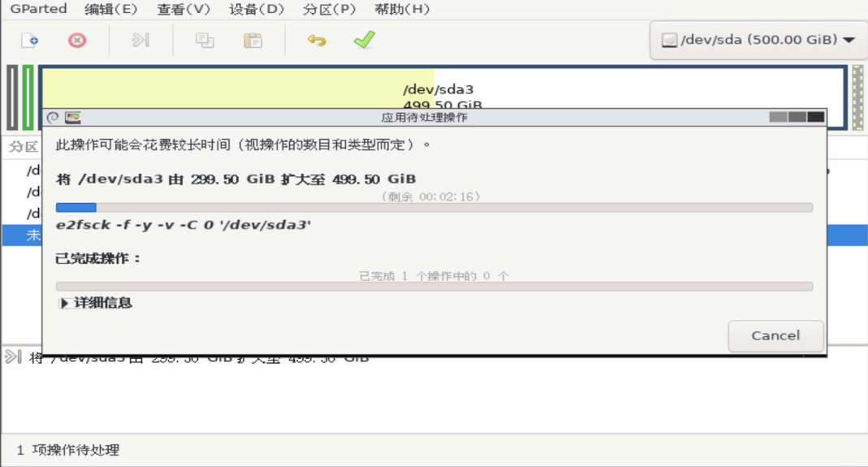Image resolution: width=868 pixels, height=467 pixels.
Task: Click the darkest dialog window button
Action: click(815, 117)
